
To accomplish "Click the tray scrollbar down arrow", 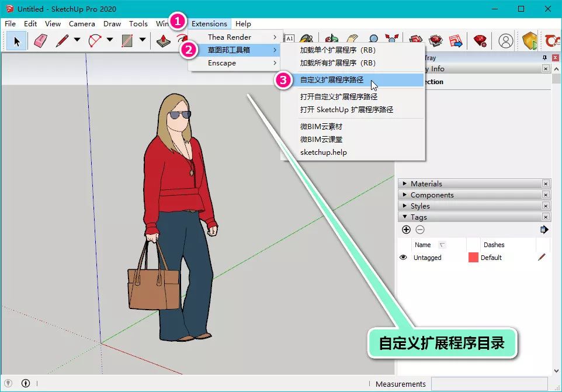I will (x=556, y=371).
